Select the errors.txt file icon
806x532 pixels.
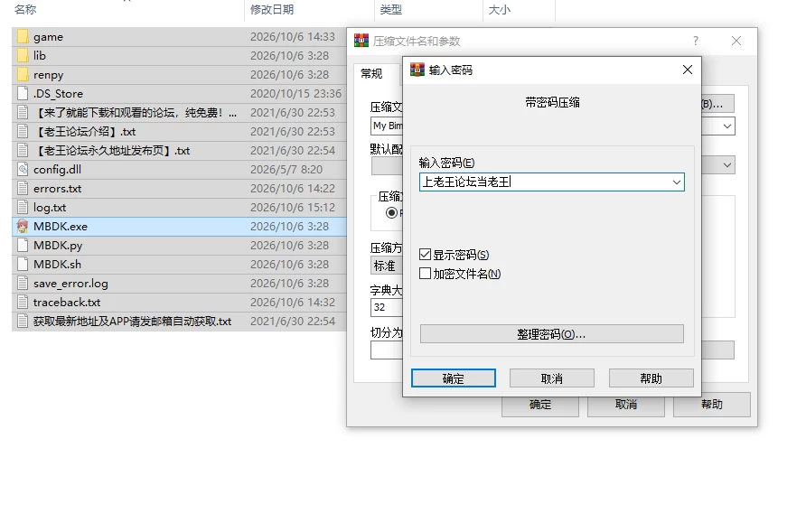pyautogui.click(x=23, y=188)
